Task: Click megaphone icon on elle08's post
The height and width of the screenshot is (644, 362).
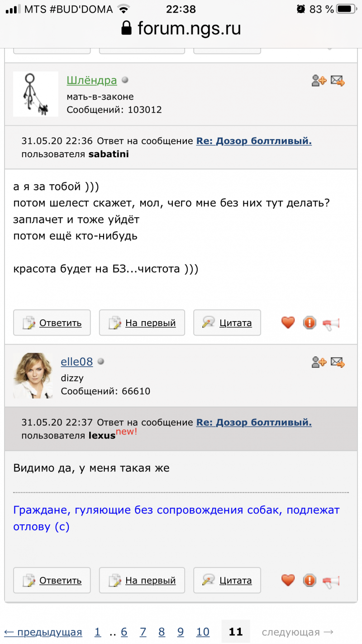Action: coord(331,581)
